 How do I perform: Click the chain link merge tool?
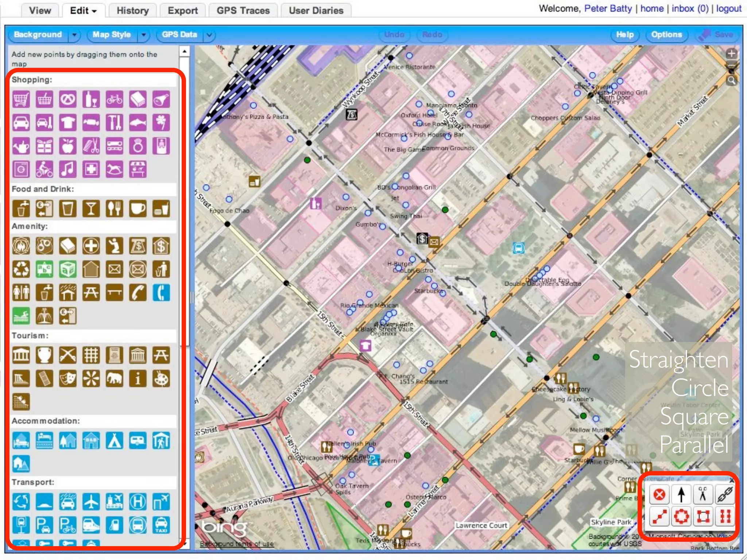pyautogui.click(x=725, y=494)
